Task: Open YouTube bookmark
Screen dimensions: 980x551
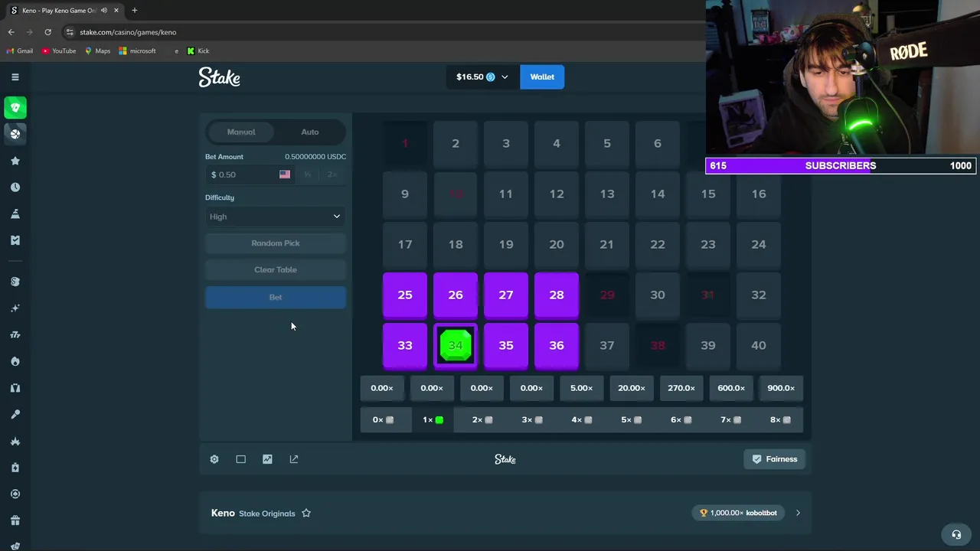Action: [x=59, y=51]
